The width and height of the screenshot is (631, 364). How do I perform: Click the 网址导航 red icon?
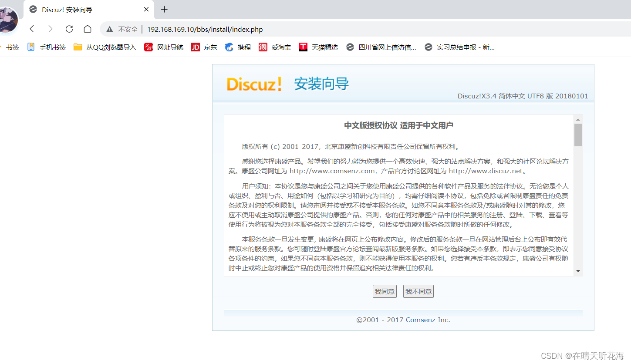[x=148, y=47]
